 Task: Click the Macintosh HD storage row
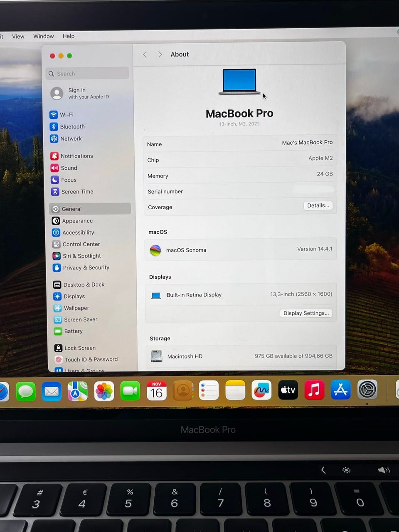[x=241, y=356]
